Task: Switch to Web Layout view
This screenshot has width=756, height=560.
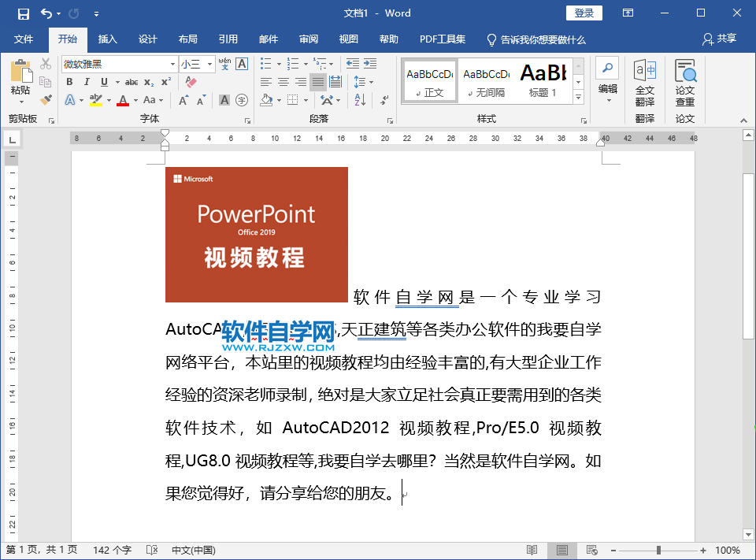Action: [592, 550]
